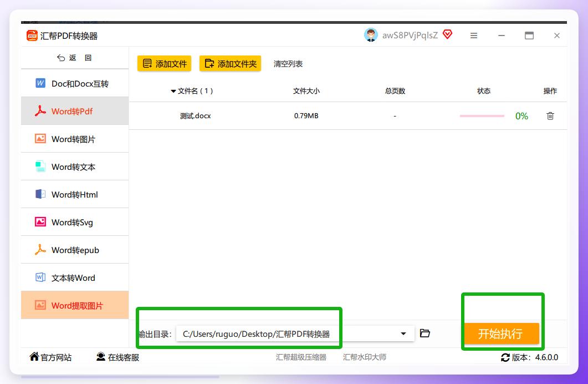Open the Word转Svg option
Viewport: 588px width, 384px height.
[75, 222]
